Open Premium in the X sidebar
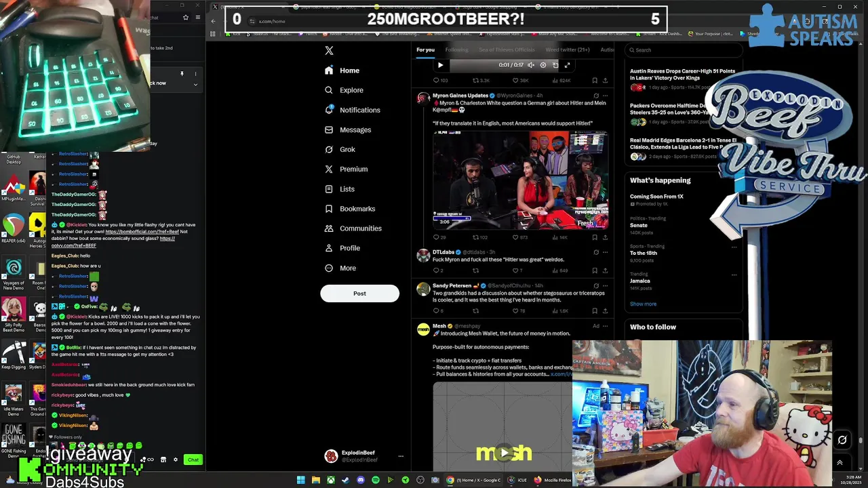Screen dimensions: 868x488 coord(346,169)
